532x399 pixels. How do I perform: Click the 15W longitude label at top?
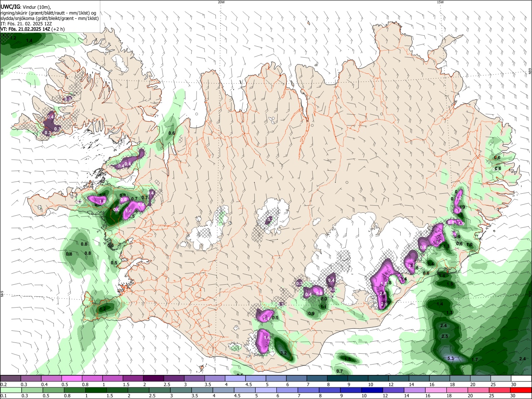tap(440, 2)
